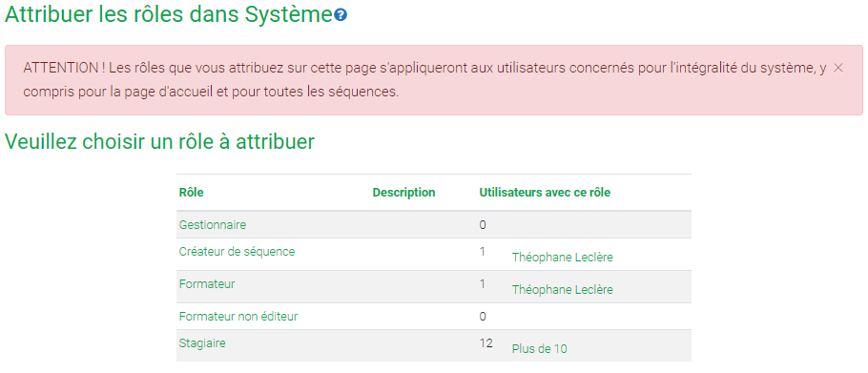Click the Utilisateurs avec ce rôle header
This screenshot has width=868, height=373.
[x=546, y=193]
